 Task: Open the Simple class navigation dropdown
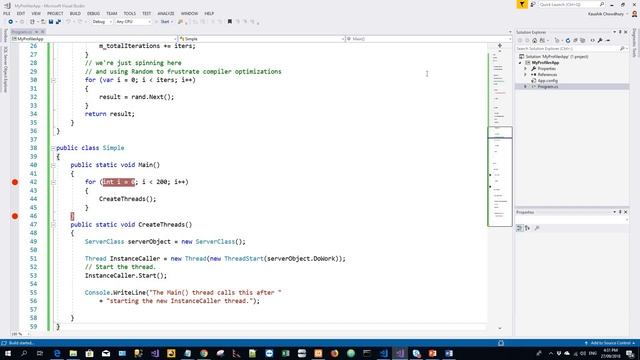262,39
